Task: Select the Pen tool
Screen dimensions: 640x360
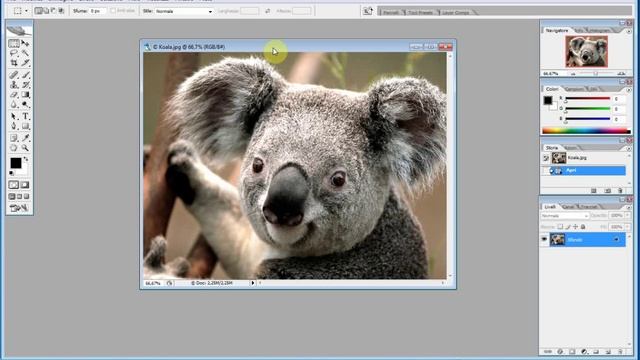Action: pyautogui.click(x=14, y=127)
